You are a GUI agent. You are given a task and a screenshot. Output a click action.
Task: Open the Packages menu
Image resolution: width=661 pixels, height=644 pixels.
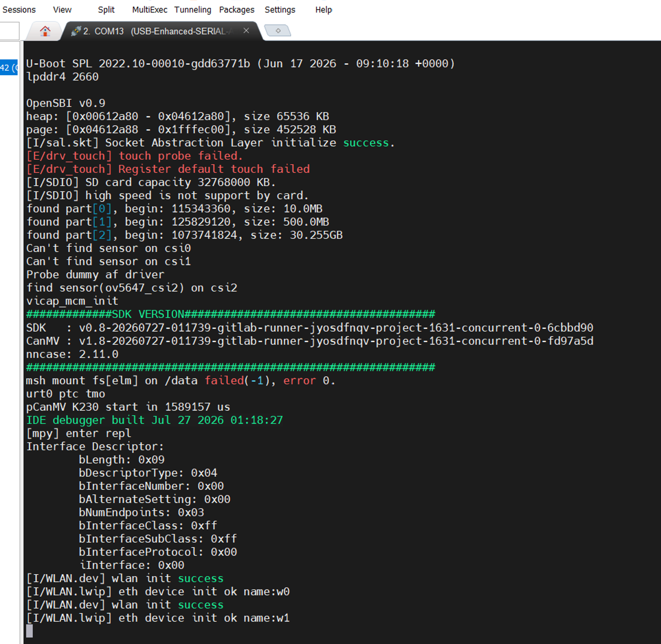pyautogui.click(x=237, y=10)
